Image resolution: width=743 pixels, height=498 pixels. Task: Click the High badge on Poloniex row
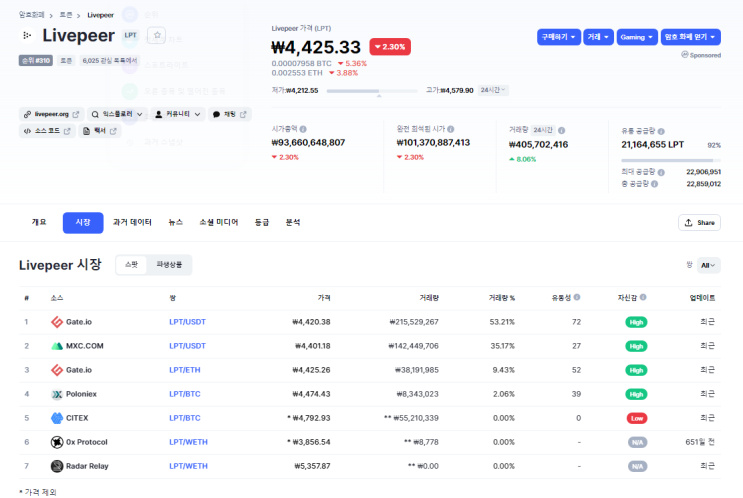point(636,394)
